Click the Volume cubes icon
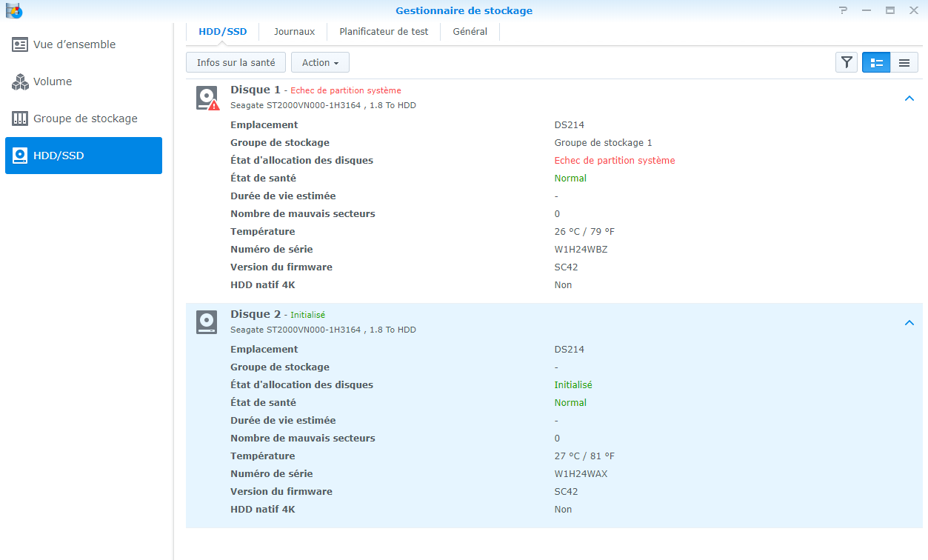 [x=20, y=81]
